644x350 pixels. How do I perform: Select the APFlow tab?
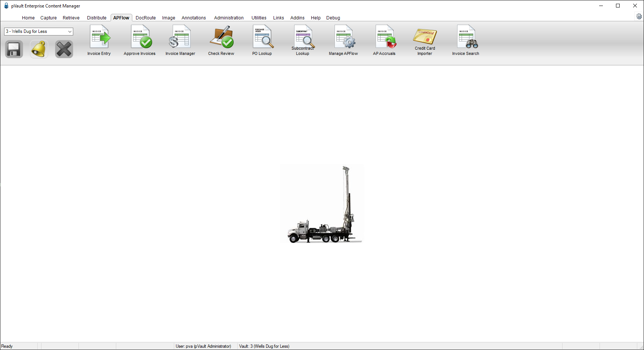[121, 18]
